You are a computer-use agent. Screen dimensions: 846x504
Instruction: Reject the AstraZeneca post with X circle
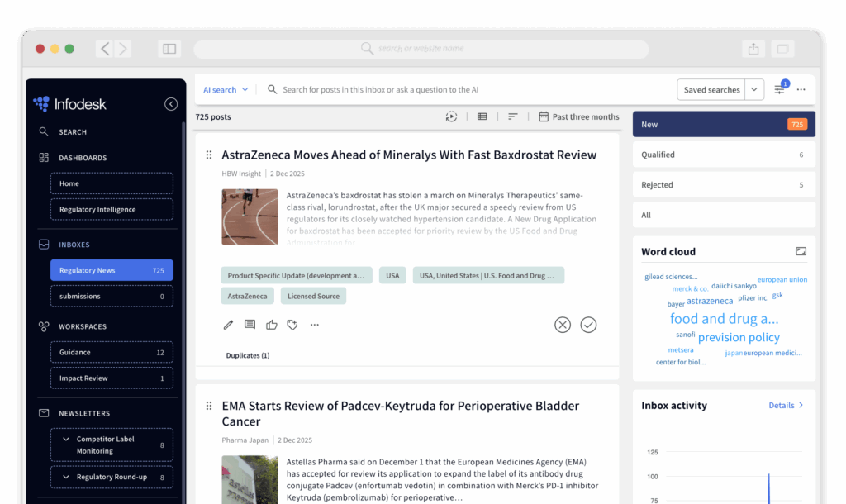563,325
